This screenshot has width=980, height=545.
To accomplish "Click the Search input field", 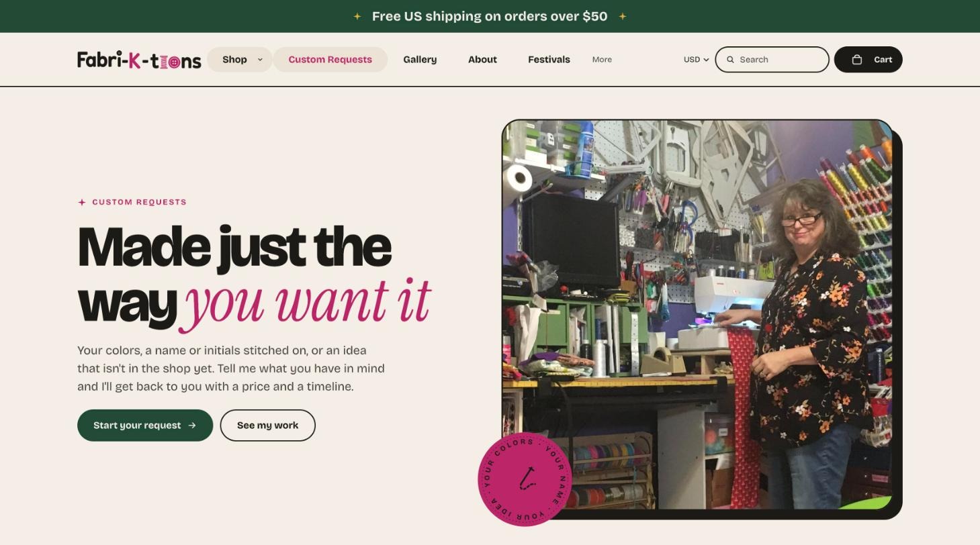I will (x=772, y=60).
